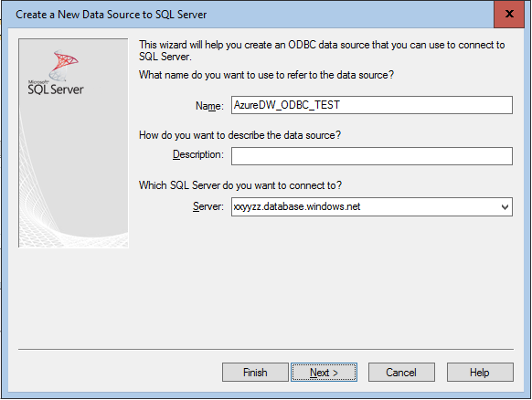Proceed with the Next > button
Screen dimensions: 532x400
[324, 373]
